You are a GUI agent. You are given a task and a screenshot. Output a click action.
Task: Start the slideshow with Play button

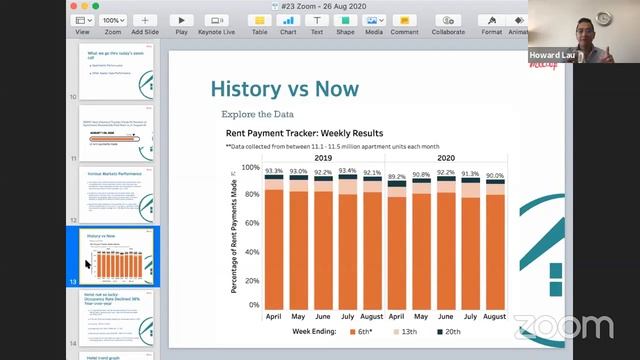tap(181, 20)
